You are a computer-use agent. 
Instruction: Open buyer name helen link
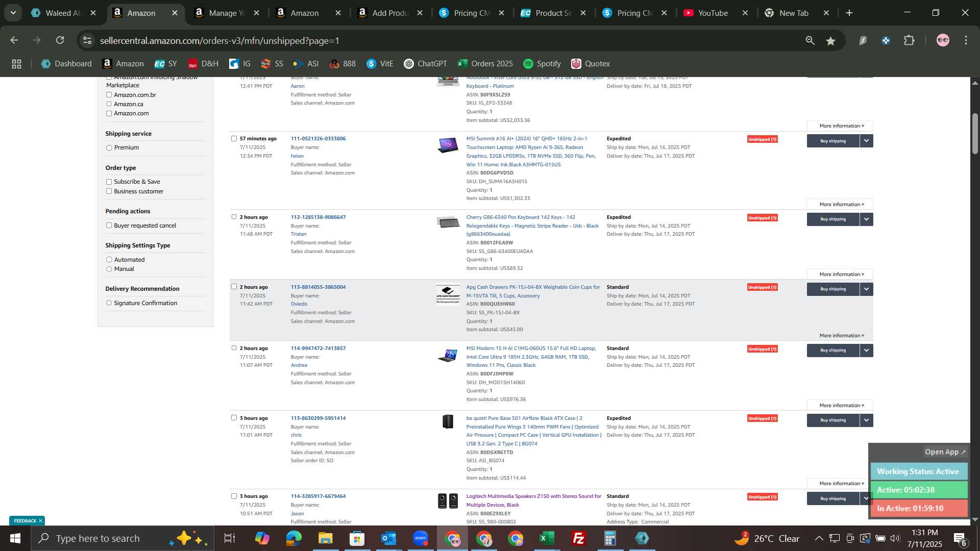[x=297, y=156]
